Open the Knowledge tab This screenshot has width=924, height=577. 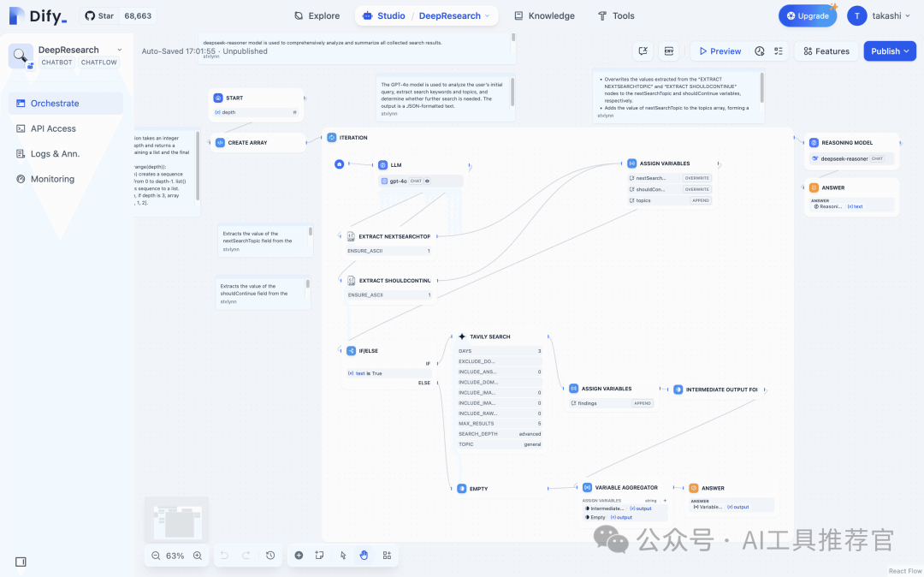(544, 16)
